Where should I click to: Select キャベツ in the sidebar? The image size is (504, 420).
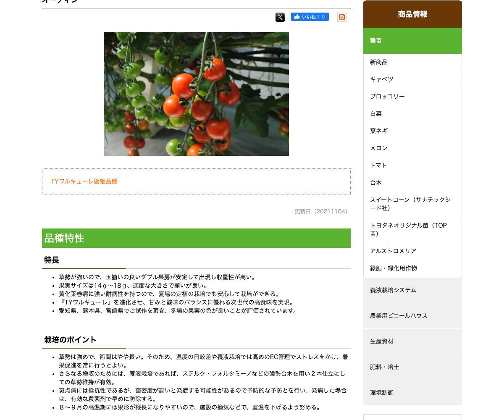(381, 79)
